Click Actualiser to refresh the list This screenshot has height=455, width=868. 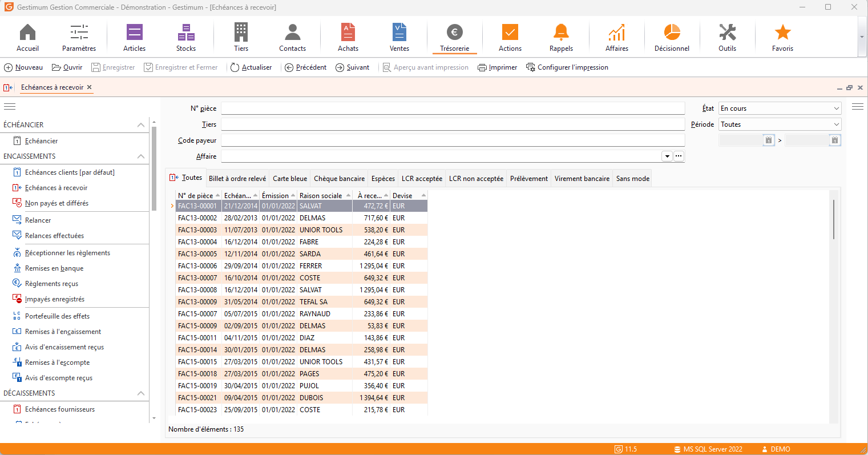pyautogui.click(x=251, y=67)
